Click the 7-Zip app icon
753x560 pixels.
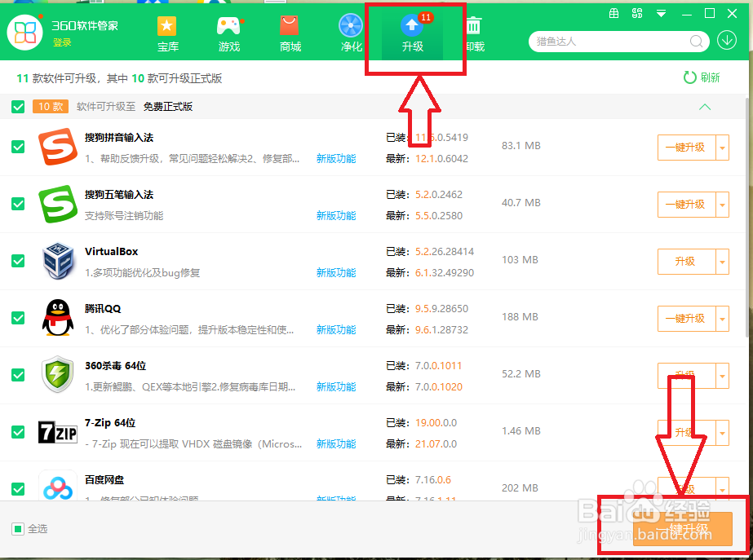click(58, 432)
